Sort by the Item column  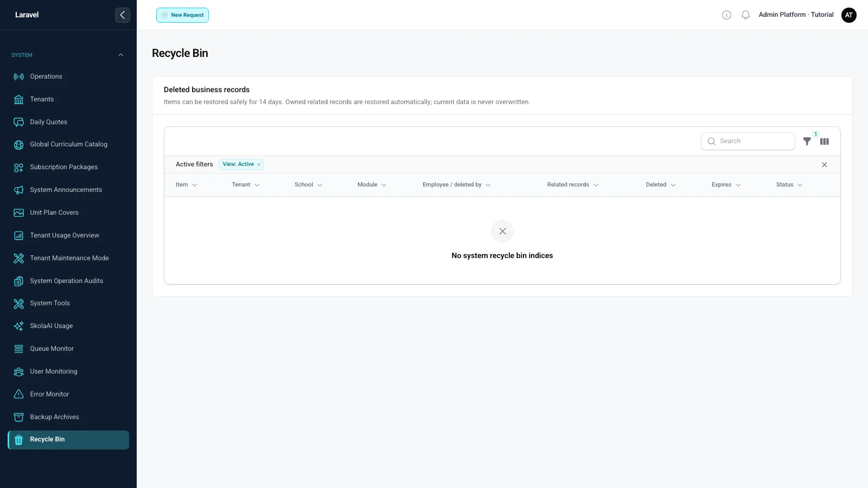click(186, 185)
